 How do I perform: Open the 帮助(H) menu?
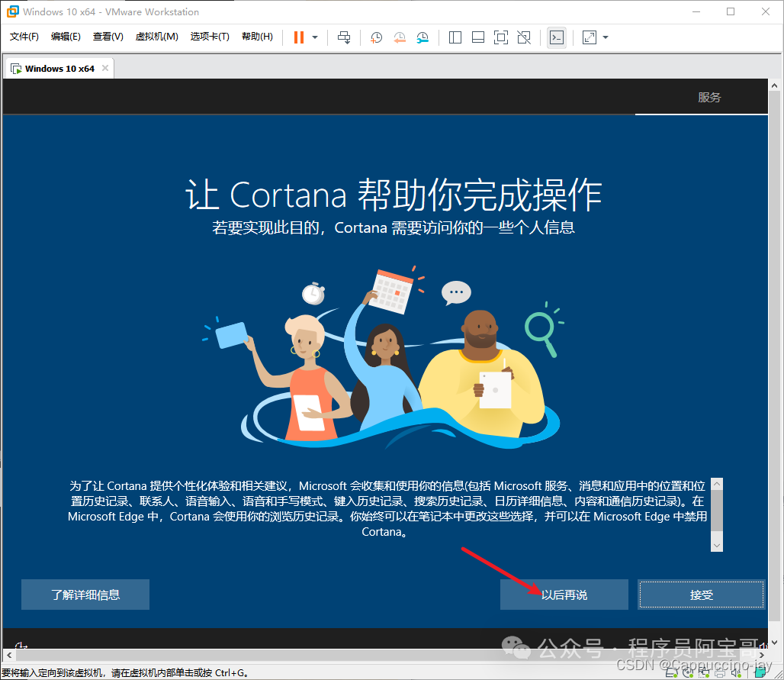point(257,36)
